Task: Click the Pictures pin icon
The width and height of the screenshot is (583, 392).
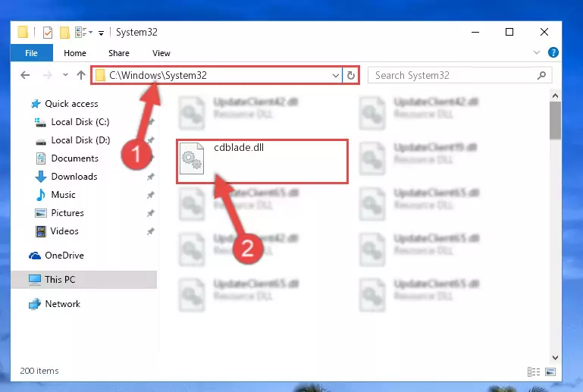Action: [x=150, y=213]
